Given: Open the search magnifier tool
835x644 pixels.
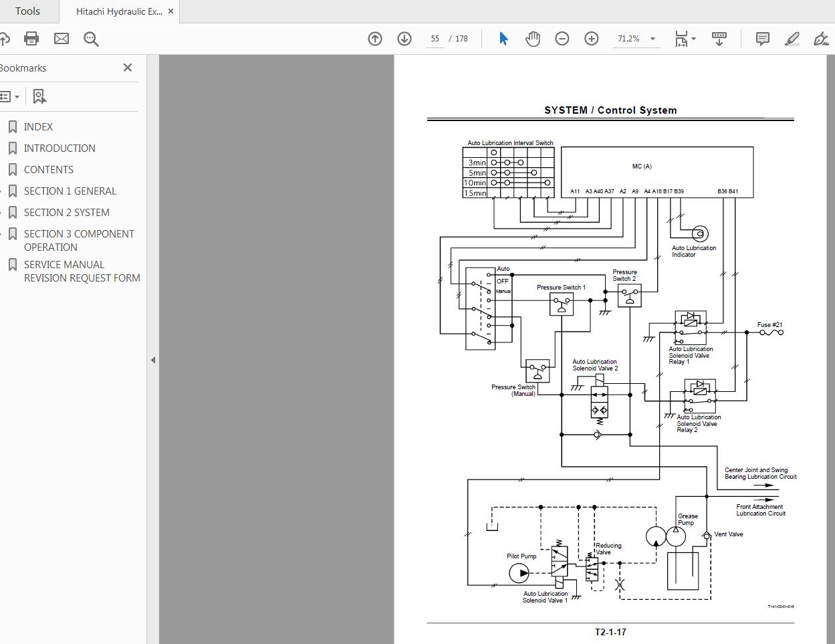Looking at the screenshot, I should pyautogui.click(x=91, y=38).
